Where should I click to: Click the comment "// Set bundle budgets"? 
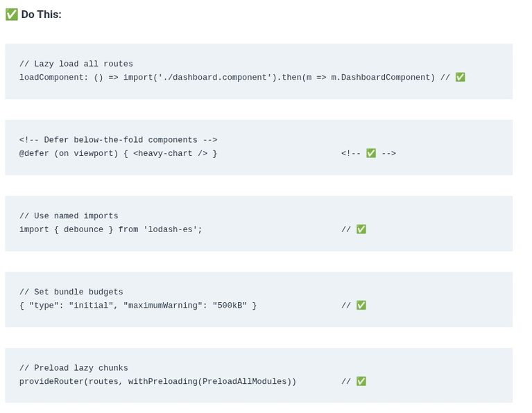click(71, 292)
